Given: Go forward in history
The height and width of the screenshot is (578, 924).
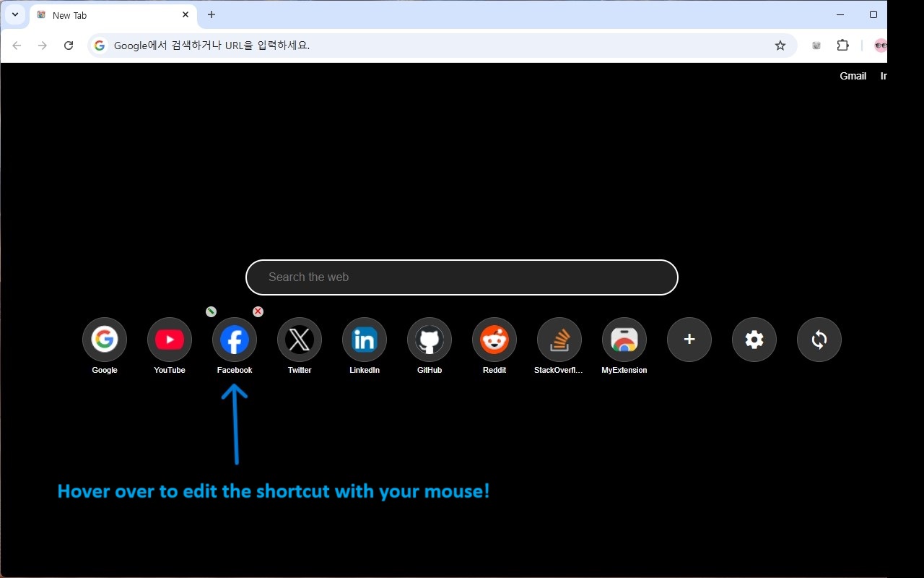Looking at the screenshot, I should coord(43,46).
